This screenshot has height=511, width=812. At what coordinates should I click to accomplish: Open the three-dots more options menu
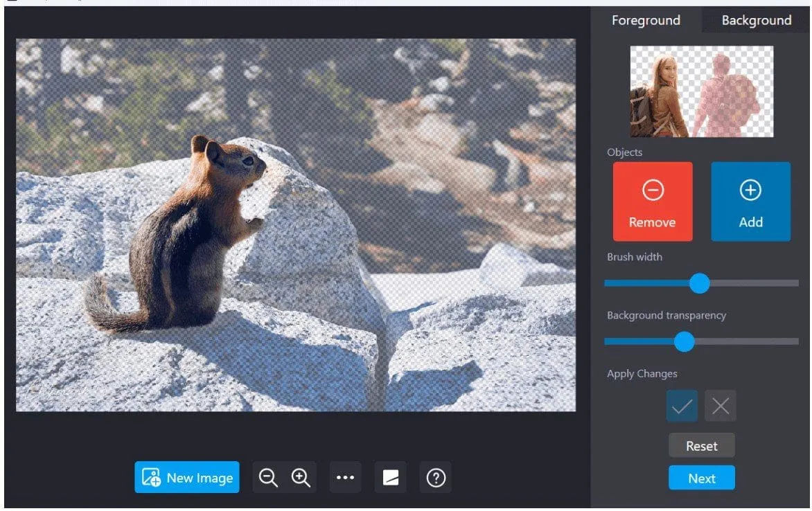point(345,478)
